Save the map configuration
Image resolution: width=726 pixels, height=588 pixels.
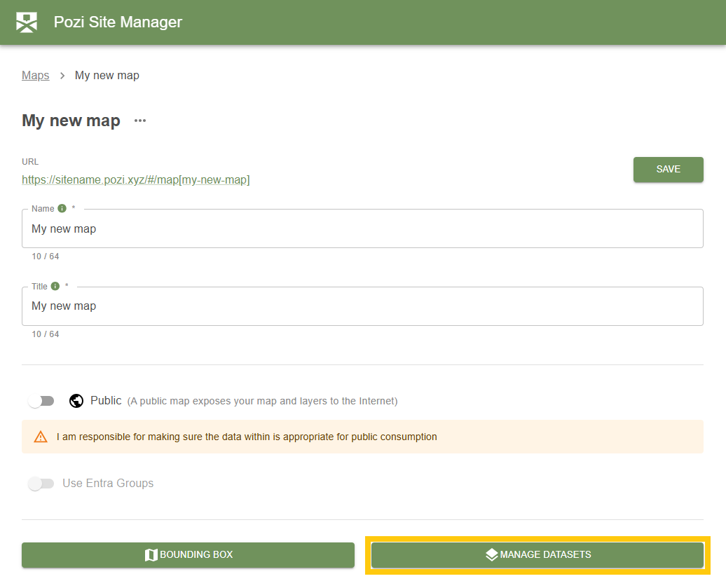point(668,169)
